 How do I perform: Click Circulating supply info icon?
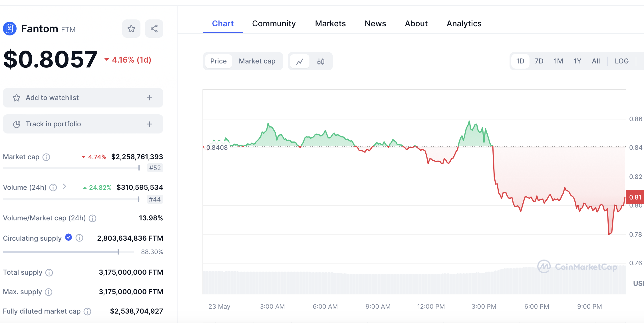point(79,238)
